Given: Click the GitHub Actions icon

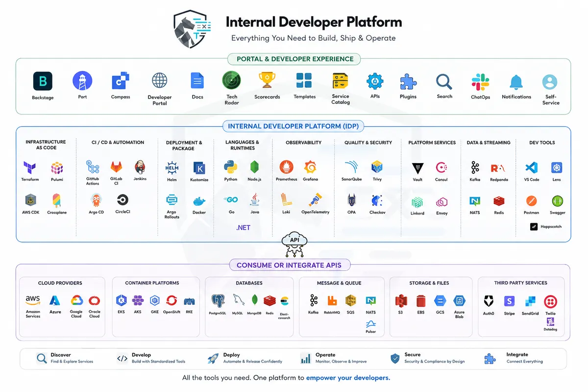Looking at the screenshot, I should pos(93,167).
